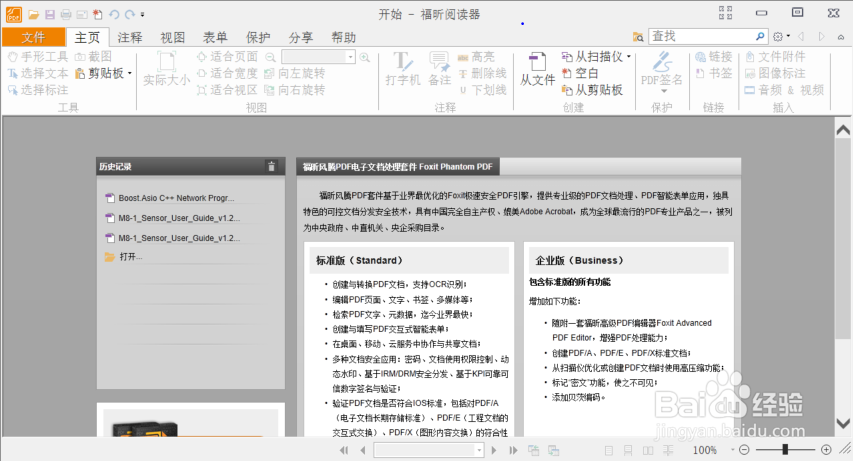
Task: Click 向左旋转 rotate left
Action: pyautogui.click(x=294, y=73)
